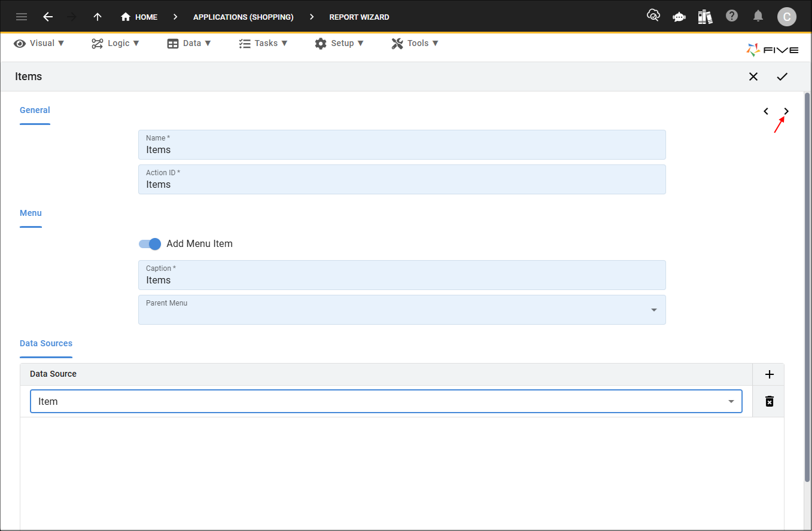Open the hamburger menu

[x=22, y=17]
